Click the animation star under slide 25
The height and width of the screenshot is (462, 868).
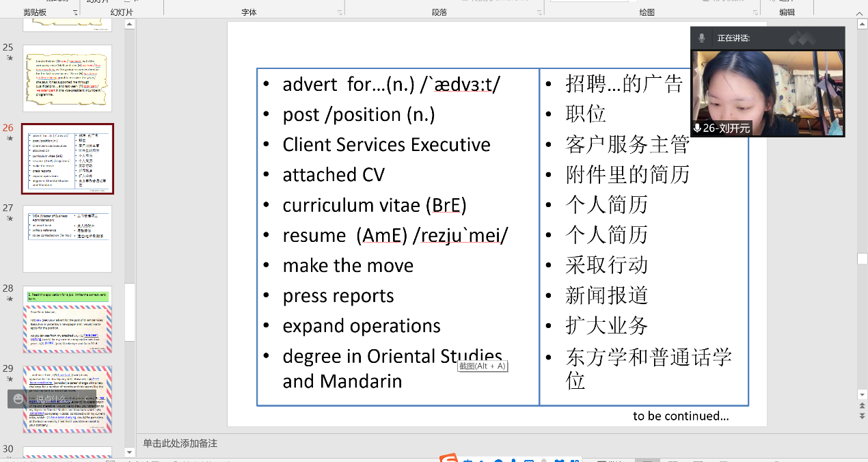tap(9, 58)
